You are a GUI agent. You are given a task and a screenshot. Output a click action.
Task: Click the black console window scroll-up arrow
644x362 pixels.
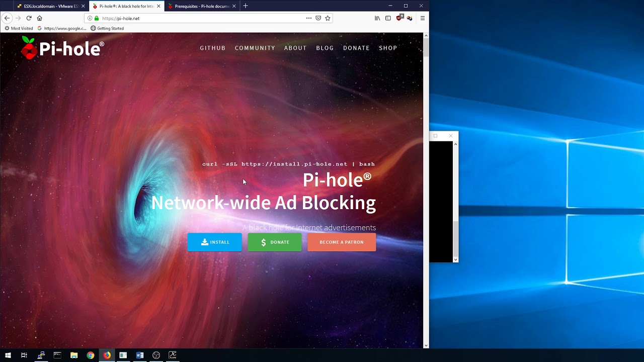pos(456,144)
